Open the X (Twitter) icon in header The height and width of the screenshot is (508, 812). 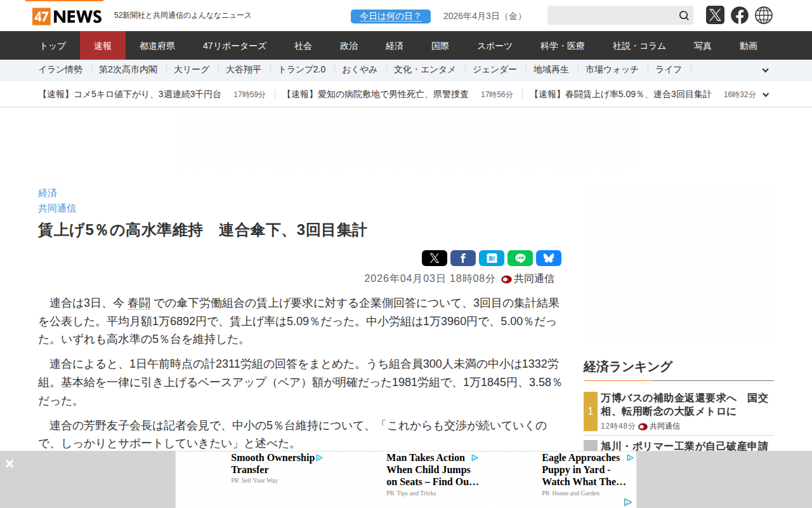(x=715, y=15)
